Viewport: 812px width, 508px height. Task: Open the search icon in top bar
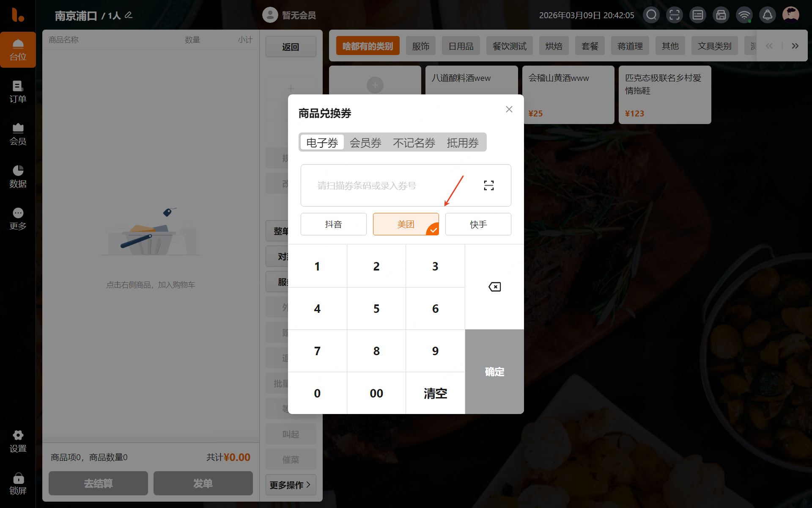pos(651,15)
